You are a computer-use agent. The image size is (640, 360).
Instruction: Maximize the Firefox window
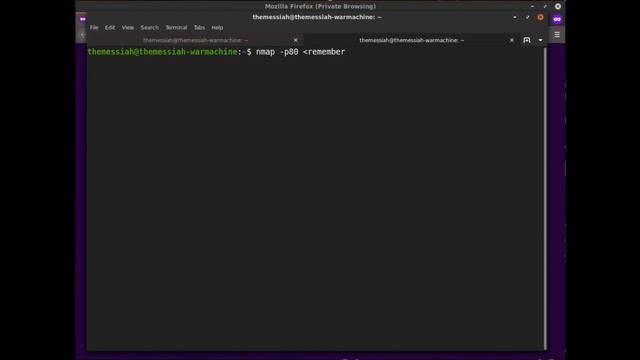pyautogui.click(x=545, y=7)
